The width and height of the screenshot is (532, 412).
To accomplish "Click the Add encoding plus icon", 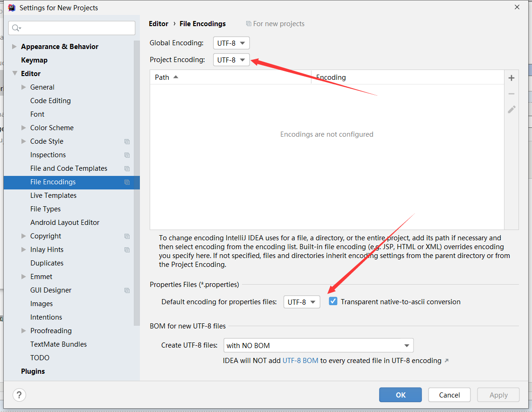I will coord(511,78).
